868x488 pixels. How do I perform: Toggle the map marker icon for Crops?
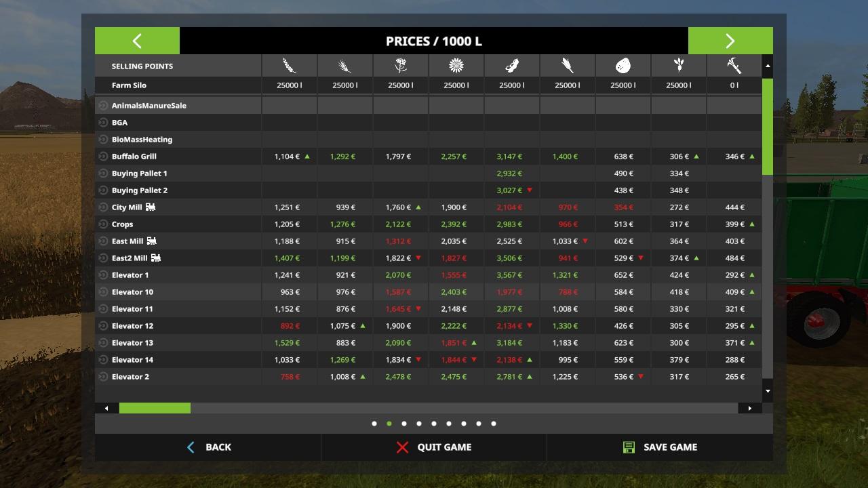[x=103, y=224]
